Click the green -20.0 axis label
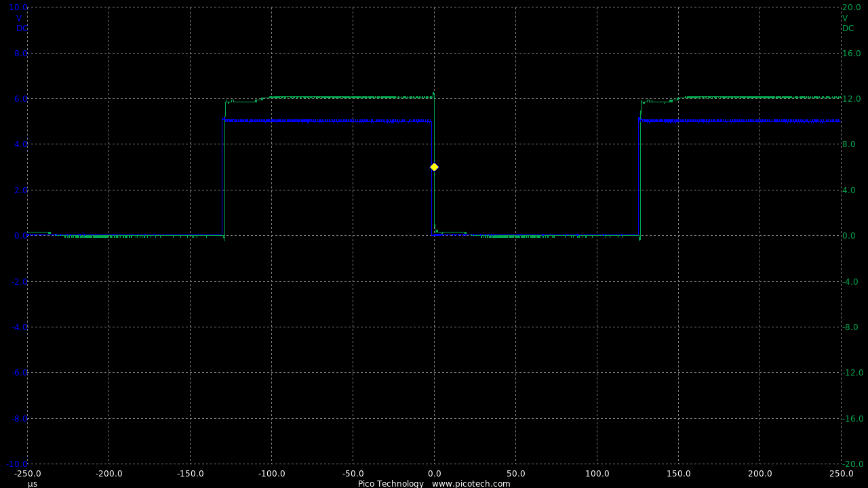The height and width of the screenshot is (488, 868). coord(852,464)
